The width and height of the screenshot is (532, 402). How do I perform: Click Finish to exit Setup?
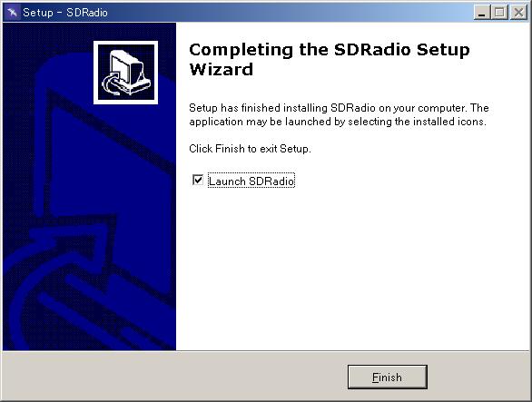(387, 377)
